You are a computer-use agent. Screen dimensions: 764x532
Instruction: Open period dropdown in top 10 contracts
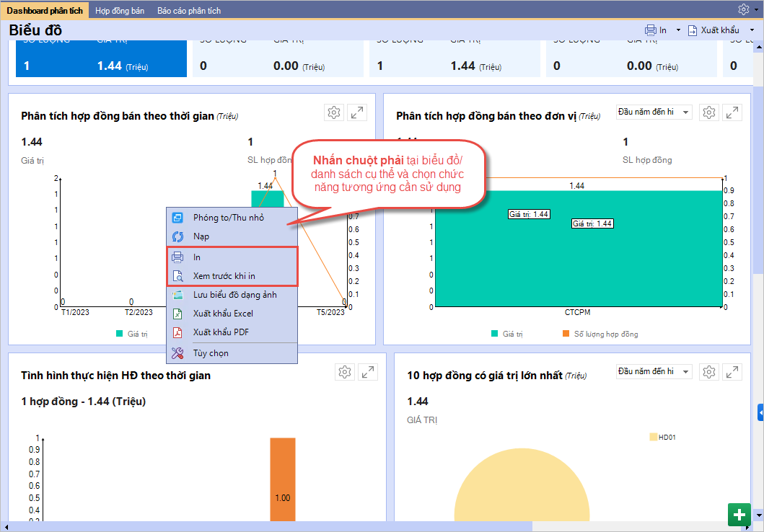pos(654,371)
